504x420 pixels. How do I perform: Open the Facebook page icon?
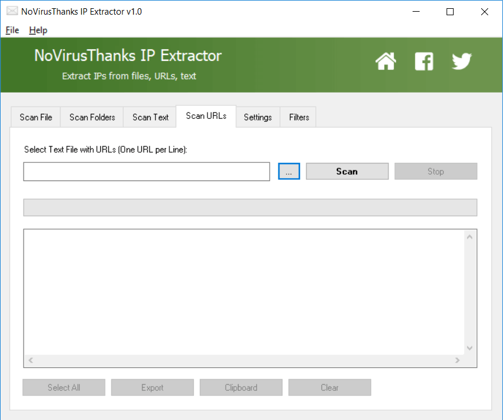click(424, 61)
